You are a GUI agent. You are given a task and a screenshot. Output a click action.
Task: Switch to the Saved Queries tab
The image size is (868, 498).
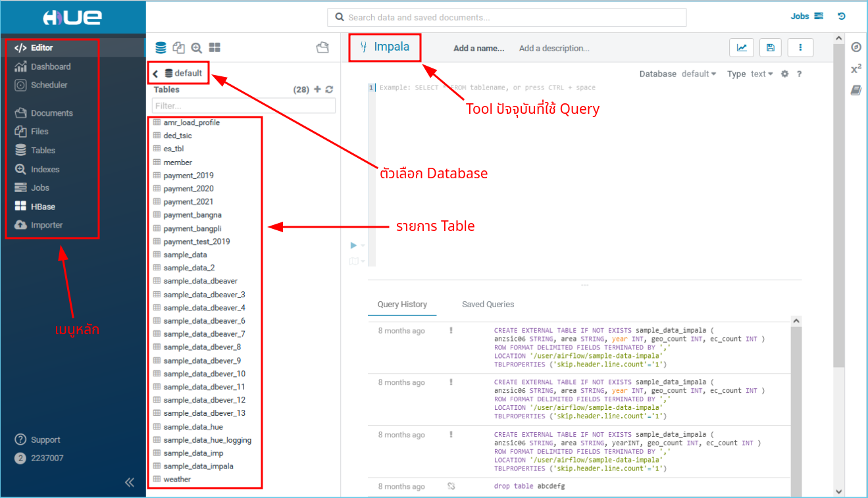(488, 305)
